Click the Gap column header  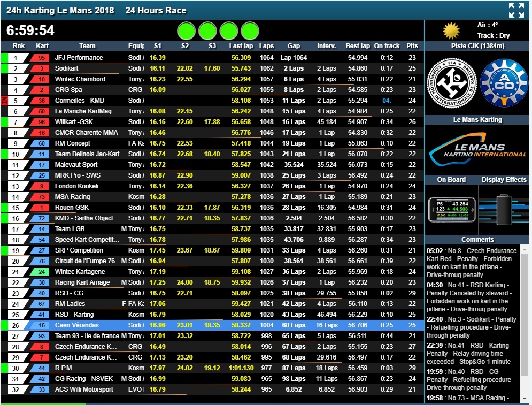(294, 46)
